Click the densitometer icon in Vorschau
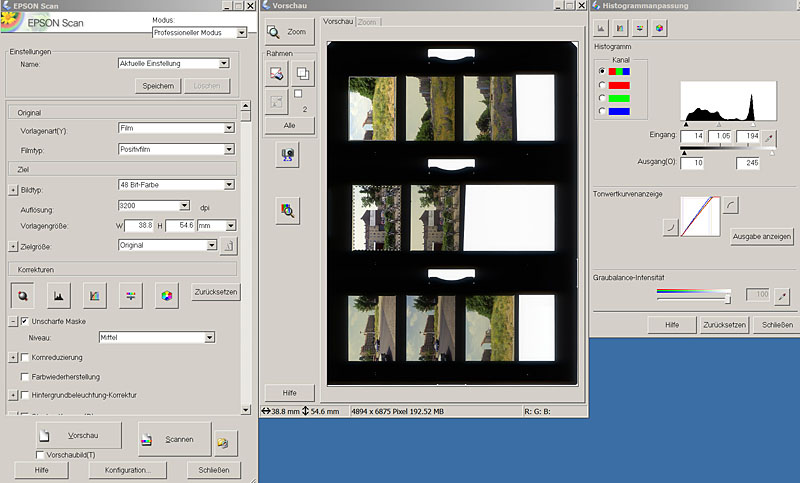 coord(288,155)
